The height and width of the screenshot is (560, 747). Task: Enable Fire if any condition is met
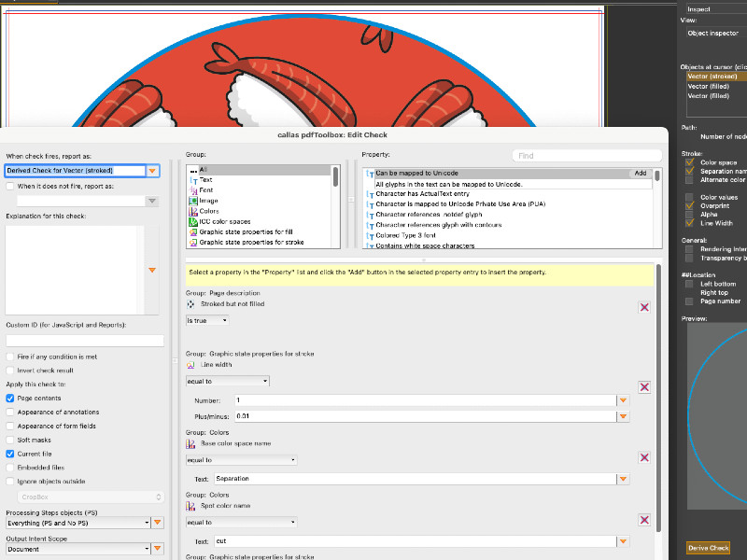point(10,357)
